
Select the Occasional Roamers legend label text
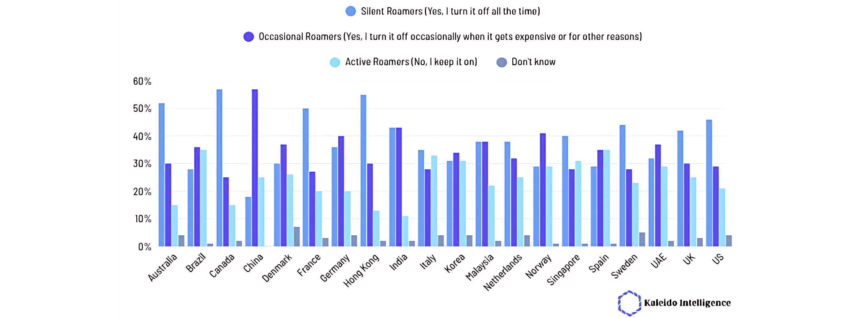pos(450,37)
